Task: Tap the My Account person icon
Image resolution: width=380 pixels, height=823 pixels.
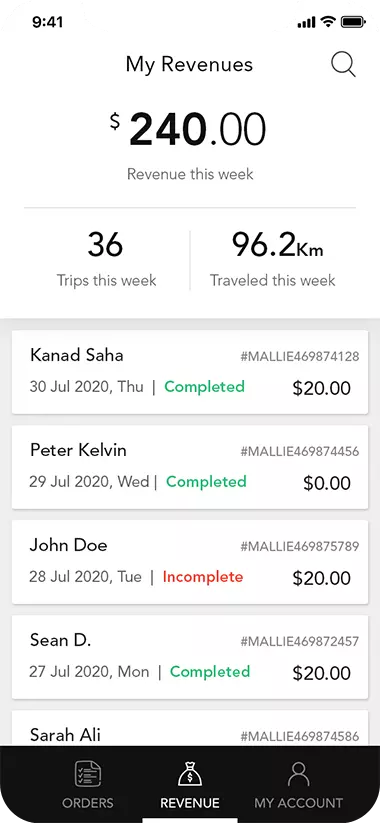Action: pos(298,775)
